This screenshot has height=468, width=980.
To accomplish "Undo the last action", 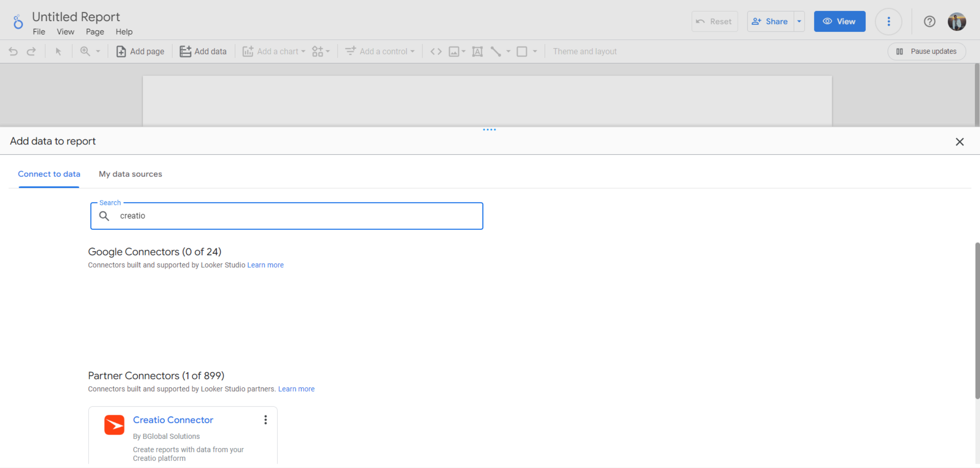I will click(13, 51).
